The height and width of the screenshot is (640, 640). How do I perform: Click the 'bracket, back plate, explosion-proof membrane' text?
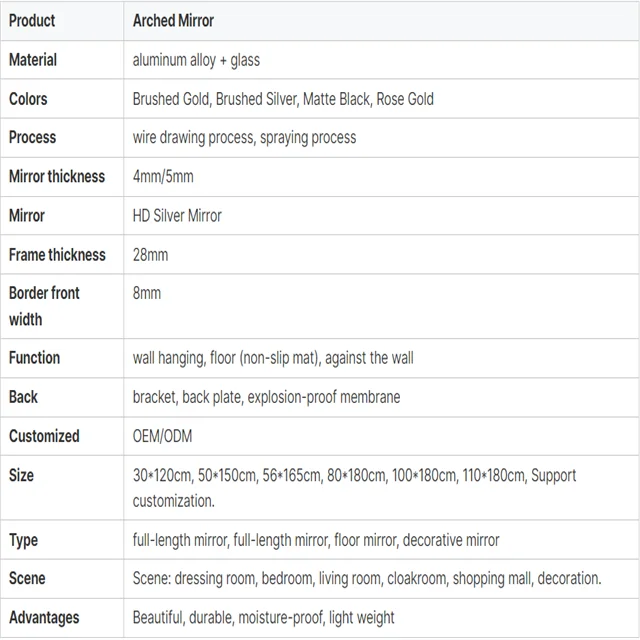coord(266,397)
